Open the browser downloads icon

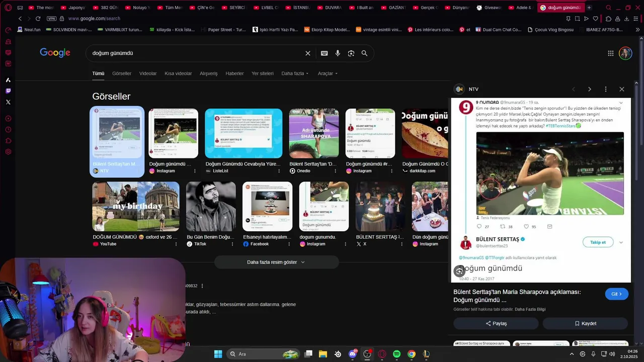pyautogui.click(x=627, y=19)
